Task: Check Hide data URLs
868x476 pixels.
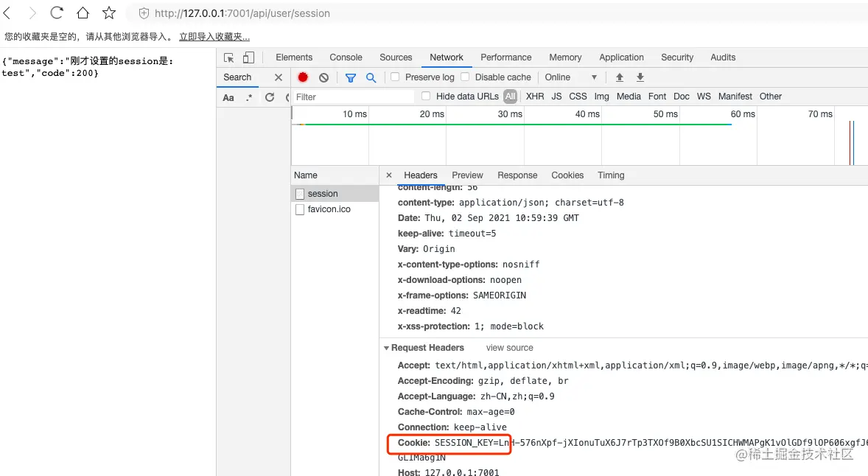Action: [426, 96]
